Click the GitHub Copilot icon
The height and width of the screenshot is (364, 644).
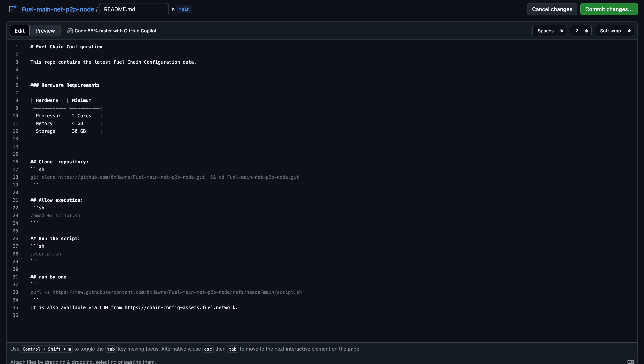tap(70, 30)
